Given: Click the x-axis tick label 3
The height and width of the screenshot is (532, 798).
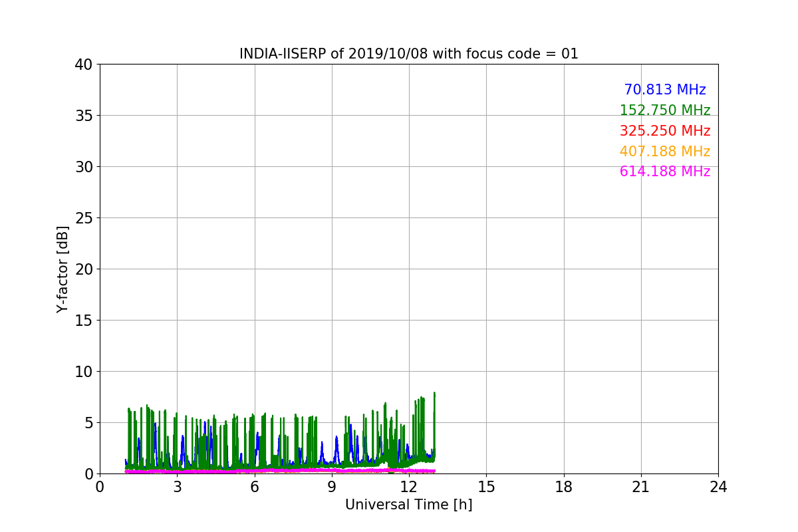Looking at the screenshot, I should [x=177, y=487].
